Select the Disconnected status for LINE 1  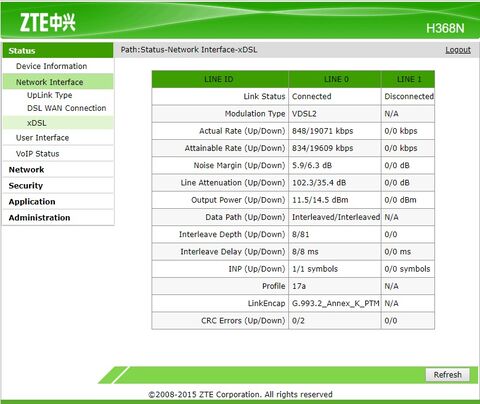tap(409, 96)
